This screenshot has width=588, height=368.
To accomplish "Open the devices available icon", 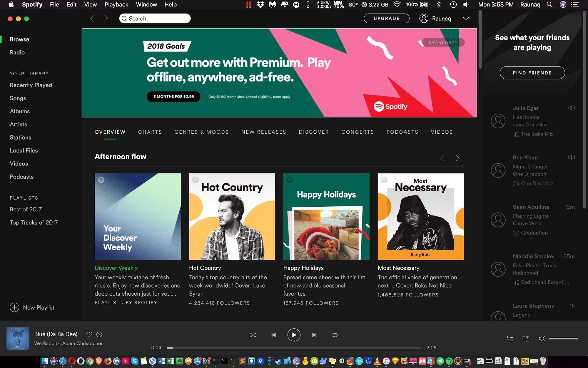I will point(526,339).
